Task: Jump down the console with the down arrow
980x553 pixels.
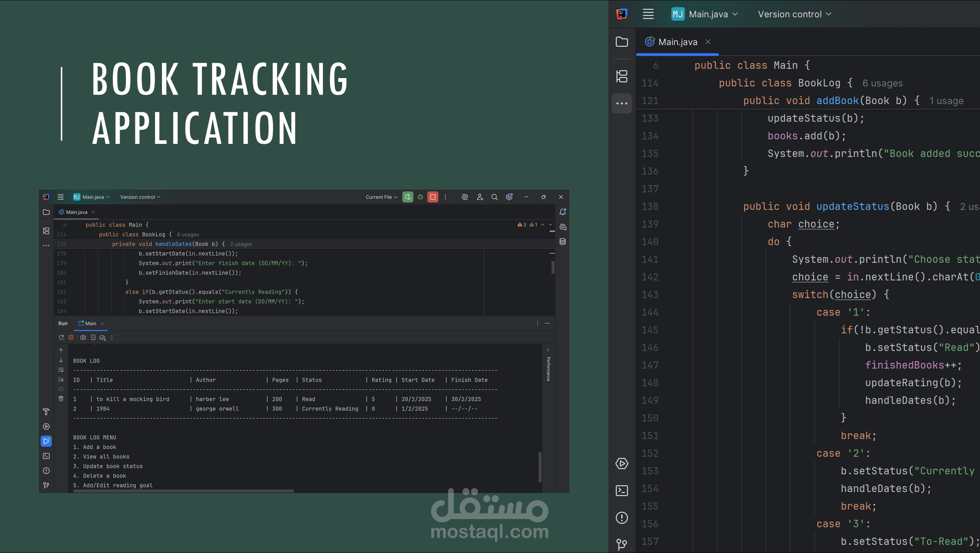Action: coord(61,360)
